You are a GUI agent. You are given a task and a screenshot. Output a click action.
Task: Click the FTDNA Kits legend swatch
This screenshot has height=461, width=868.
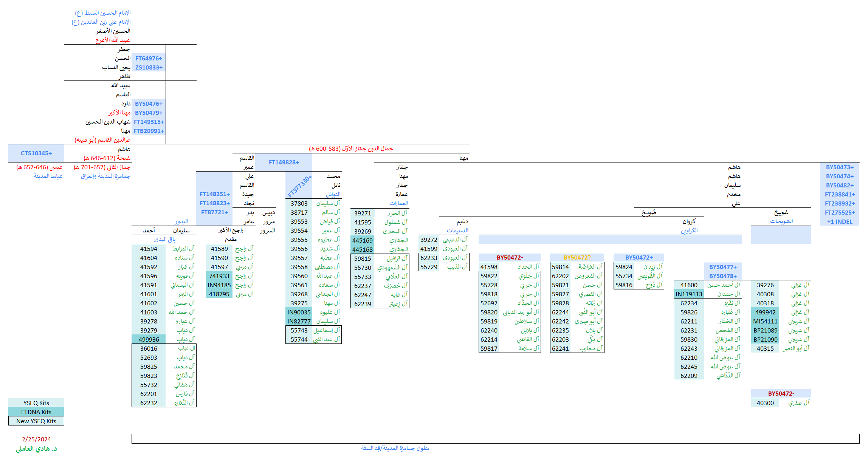pos(36,412)
